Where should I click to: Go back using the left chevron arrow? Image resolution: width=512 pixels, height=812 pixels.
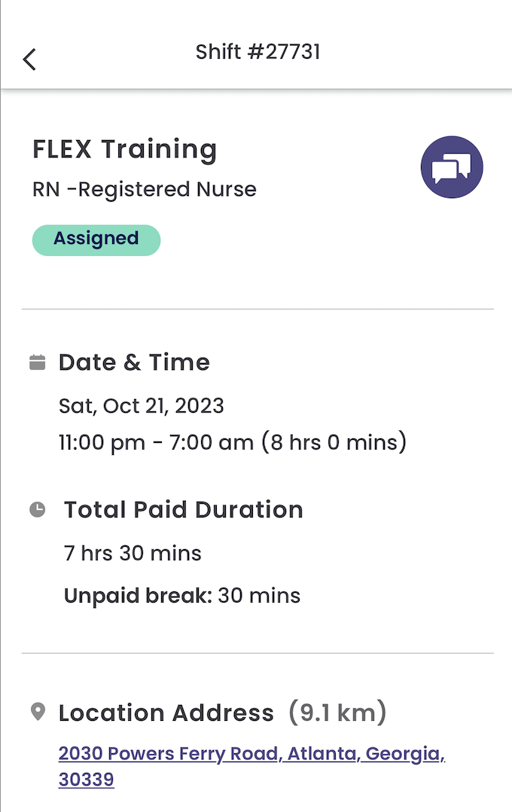(29, 59)
